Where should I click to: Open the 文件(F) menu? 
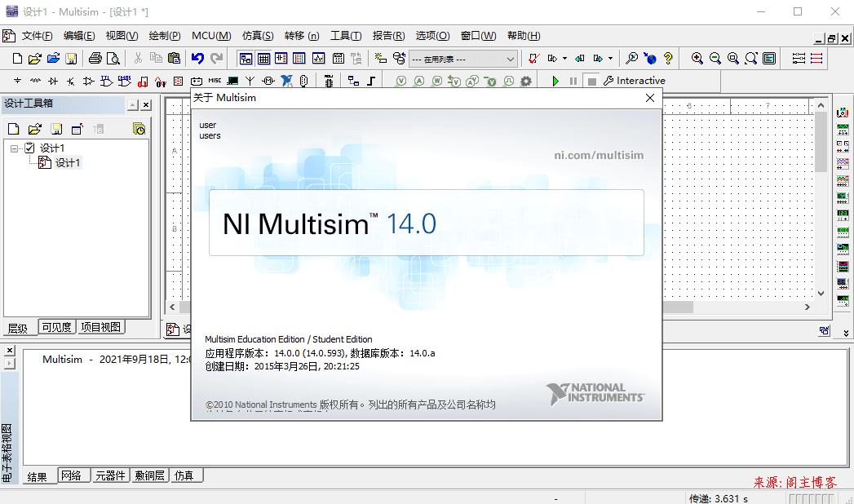(37, 36)
